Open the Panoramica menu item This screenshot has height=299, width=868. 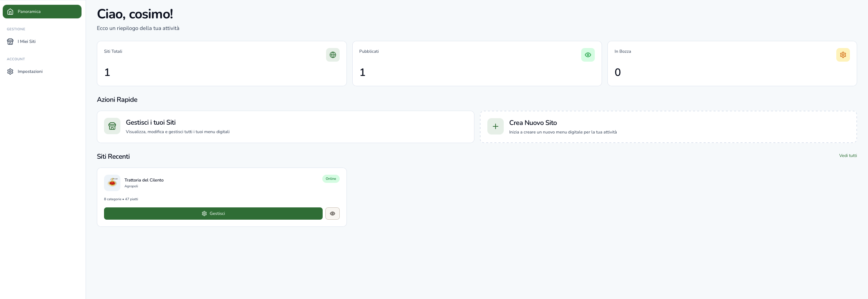pos(29,12)
